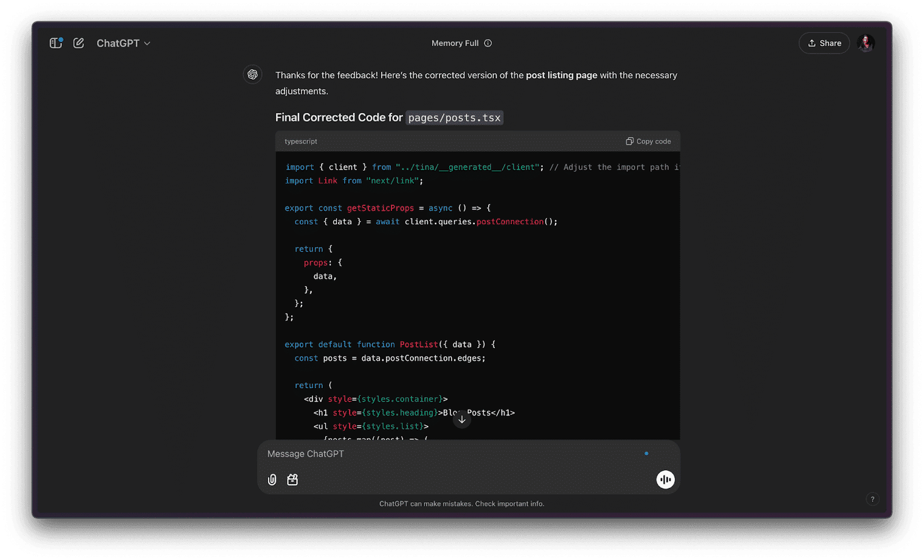The image size is (924, 560).
Task: Toggle the sidebar panel icon
Action: point(56,43)
